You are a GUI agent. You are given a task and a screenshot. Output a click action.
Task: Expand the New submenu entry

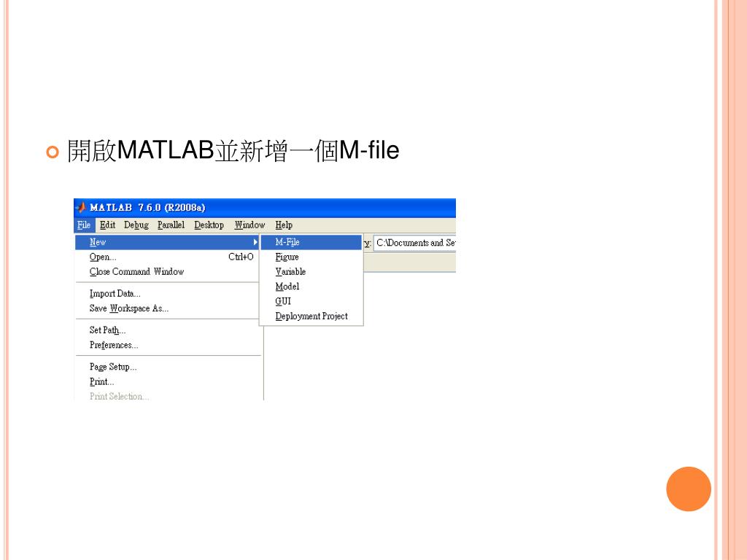pos(167,242)
